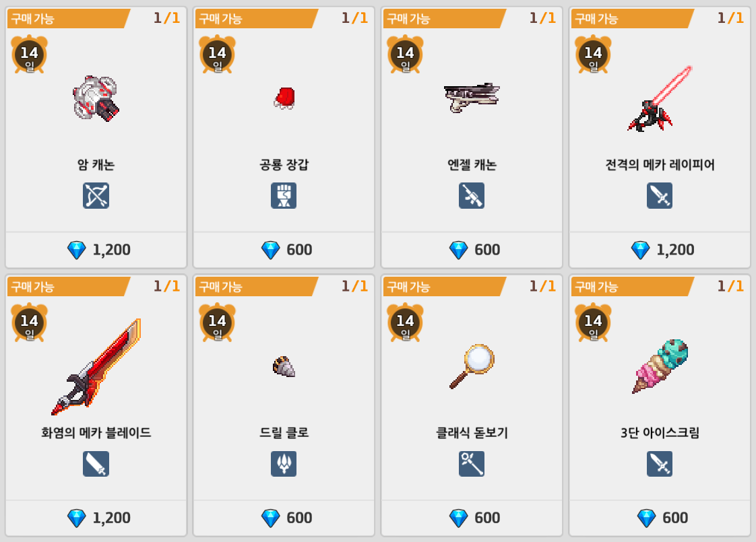This screenshot has height=542, width=756.
Task: Buy 클래식 돋보기 for 600 gems
Action: 472,518
